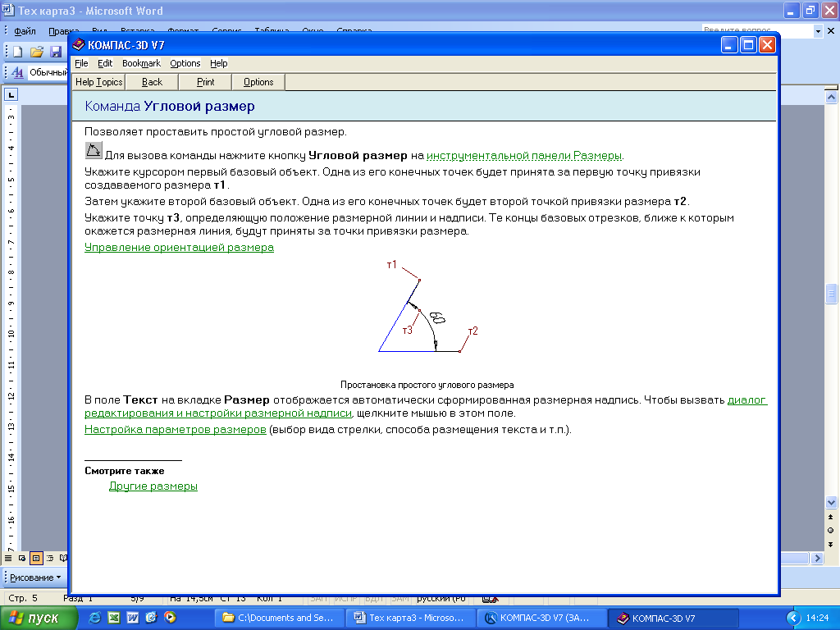Open the Word style combo box Обычный

pos(48,72)
